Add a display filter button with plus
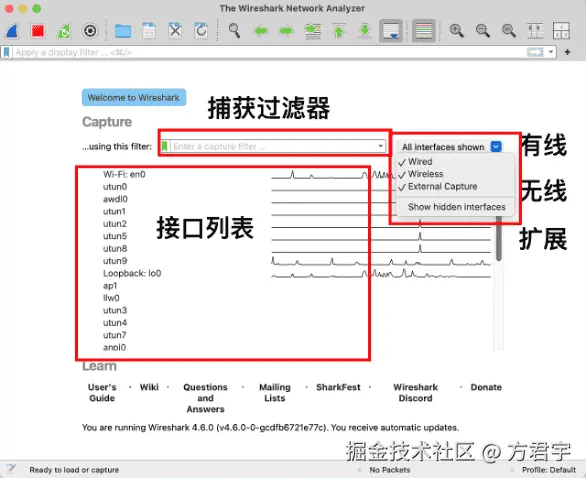This screenshot has height=479, width=587. 568,52
